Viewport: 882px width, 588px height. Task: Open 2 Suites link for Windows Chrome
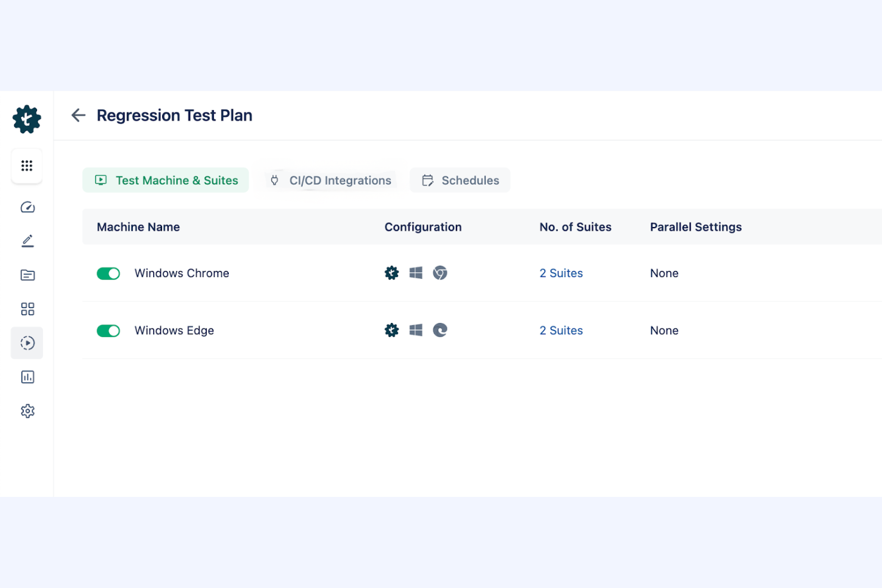[561, 273]
